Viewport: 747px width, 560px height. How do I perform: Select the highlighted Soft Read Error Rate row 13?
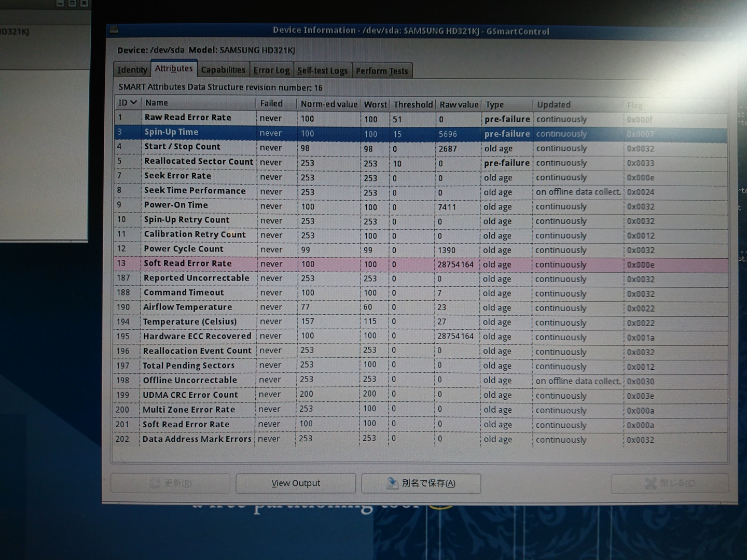point(188,263)
